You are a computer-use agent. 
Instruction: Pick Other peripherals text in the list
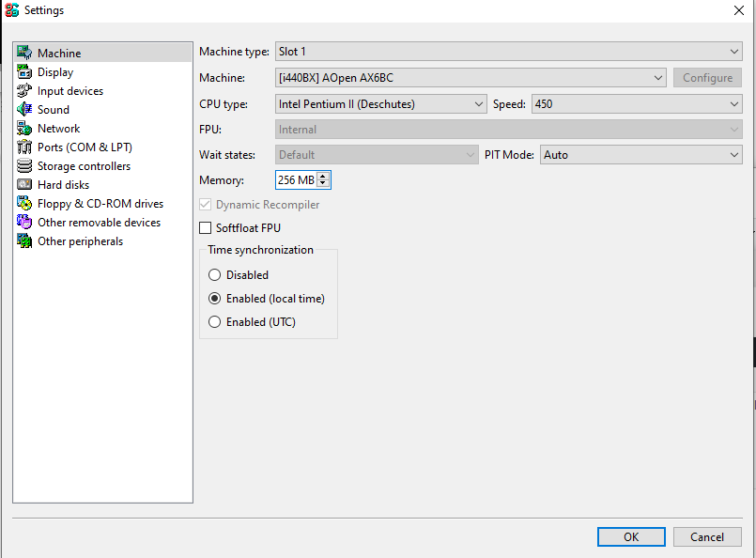coord(80,241)
